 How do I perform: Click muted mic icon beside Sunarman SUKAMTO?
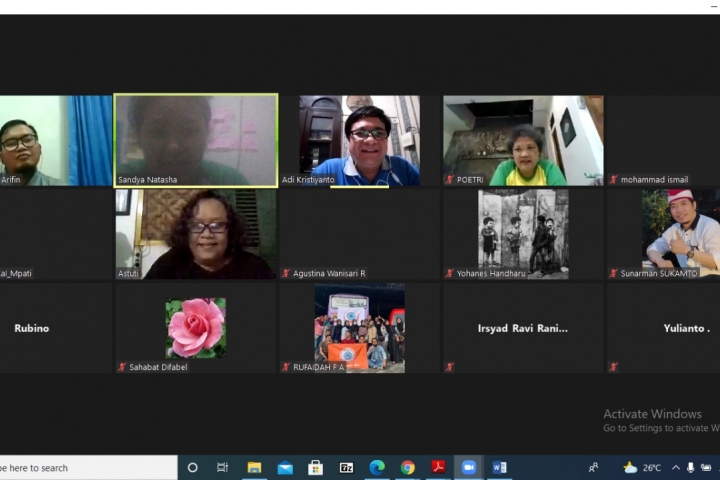pyautogui.click(x=613, y=273)
